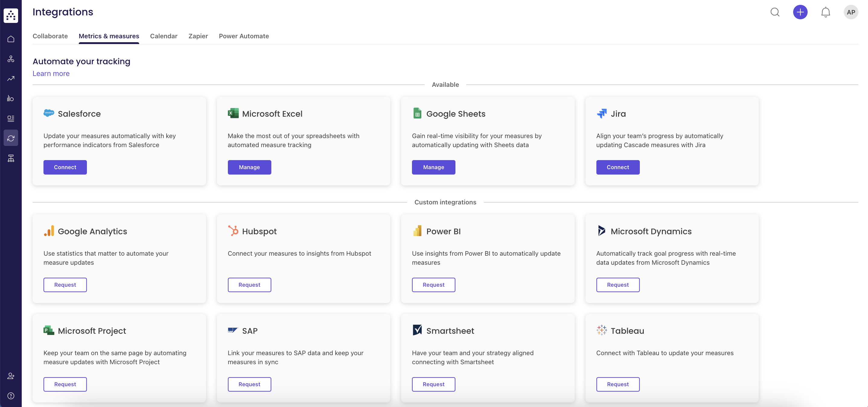Switch to the Calendar tab
868x407 pixels.
163,36
